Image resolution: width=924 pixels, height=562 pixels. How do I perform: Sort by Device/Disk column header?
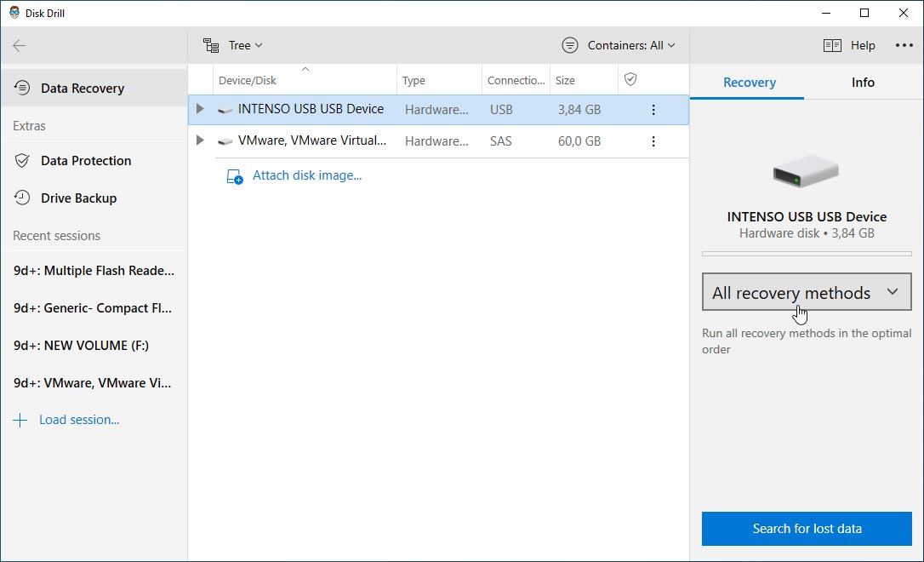pyautogui.click(x=305, y=80)
